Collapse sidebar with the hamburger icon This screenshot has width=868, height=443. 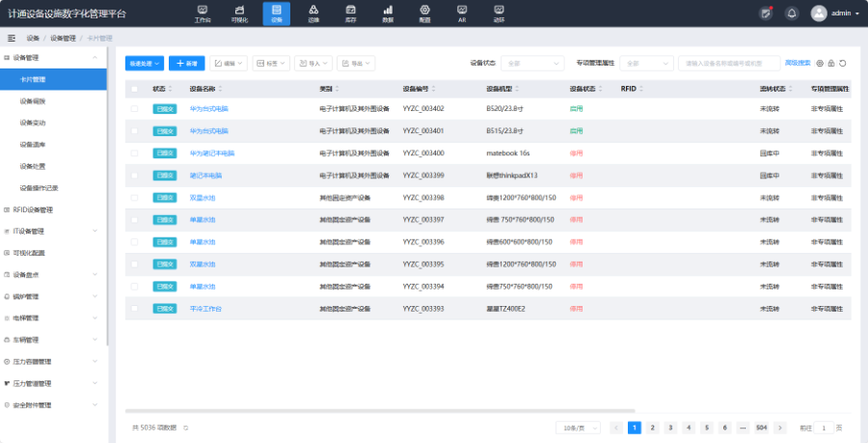pos(12,38)
